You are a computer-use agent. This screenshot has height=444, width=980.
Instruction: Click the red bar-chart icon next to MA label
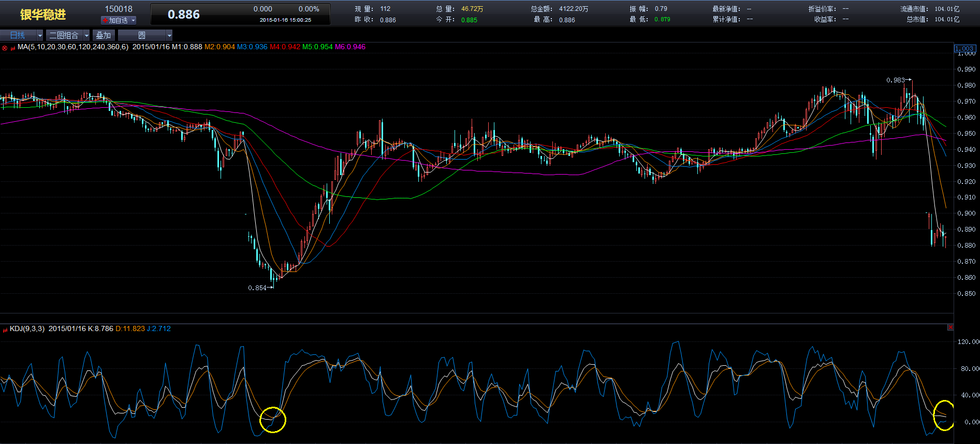[12, 48]
